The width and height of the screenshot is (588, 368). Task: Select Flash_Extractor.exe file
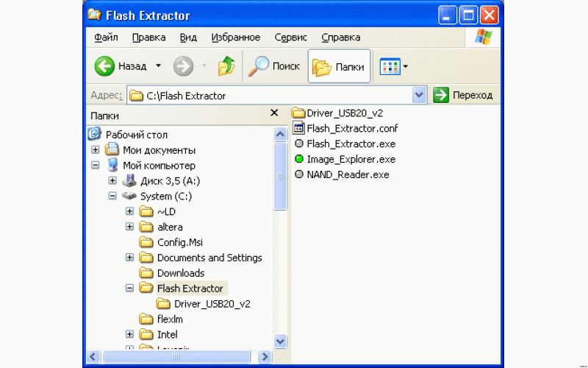[x=351, y=144]
